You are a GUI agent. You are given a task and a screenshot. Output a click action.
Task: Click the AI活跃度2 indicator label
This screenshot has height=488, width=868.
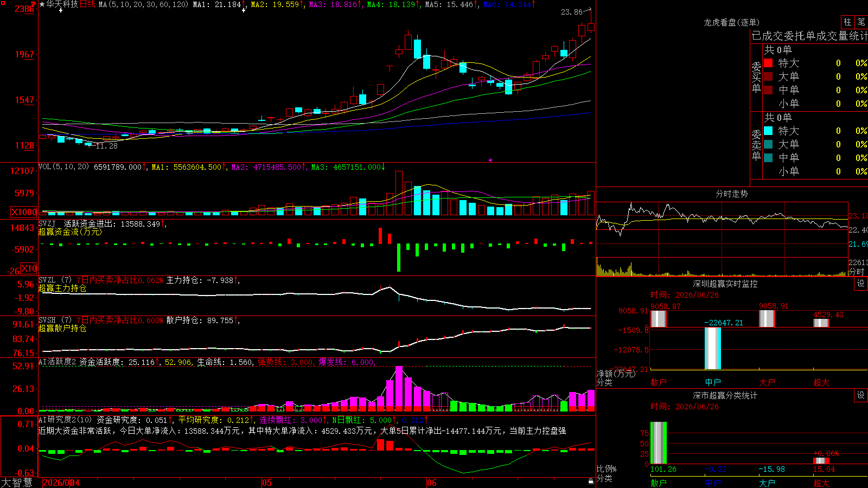point(57,362)
